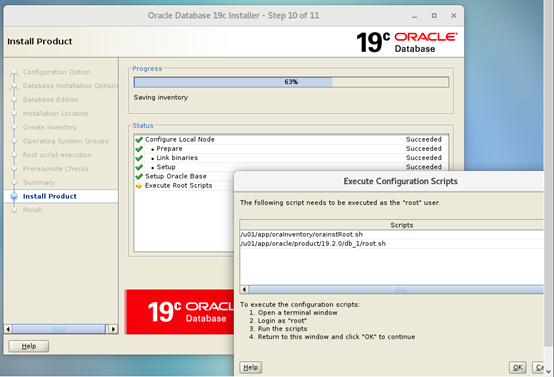Select the Configure Local Node status row
The height and width of the screenshot is (377, 554).
click(291, 140)
